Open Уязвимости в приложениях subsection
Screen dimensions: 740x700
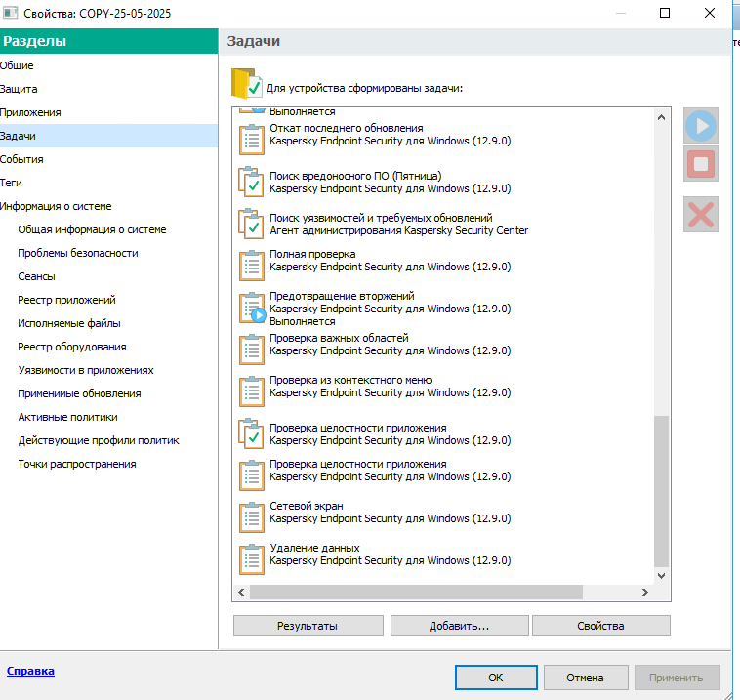click(85, 370)
